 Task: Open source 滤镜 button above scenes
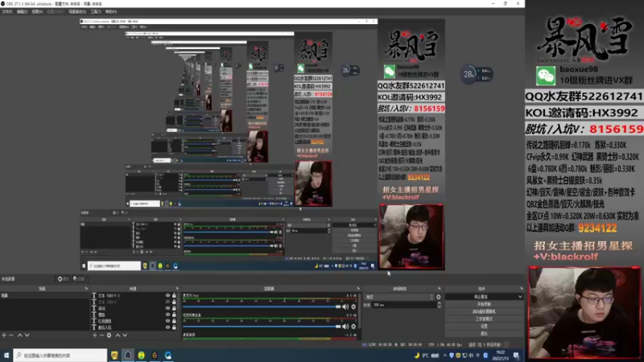(x=78, y=278)
